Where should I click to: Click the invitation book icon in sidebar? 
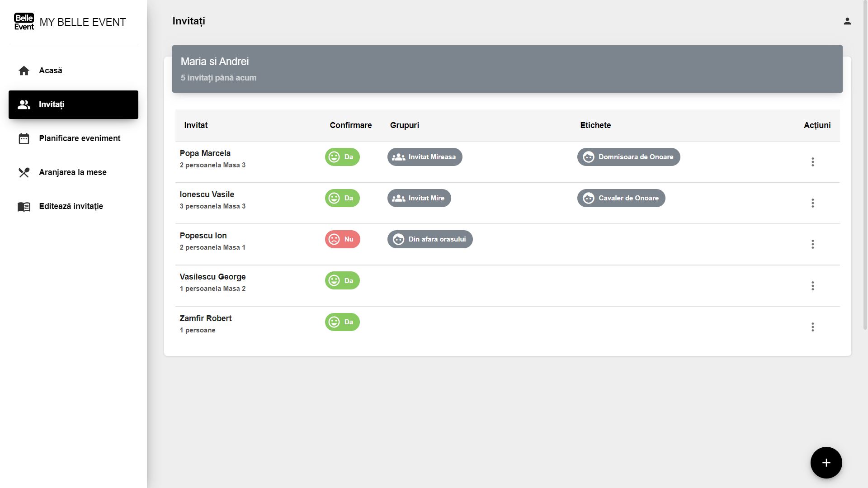coord(24,207)
